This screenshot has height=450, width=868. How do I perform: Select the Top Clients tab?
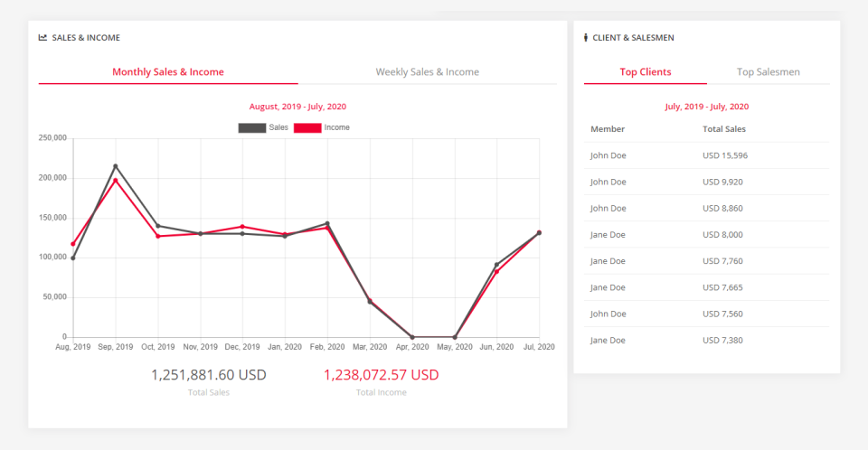coord(645,72)
